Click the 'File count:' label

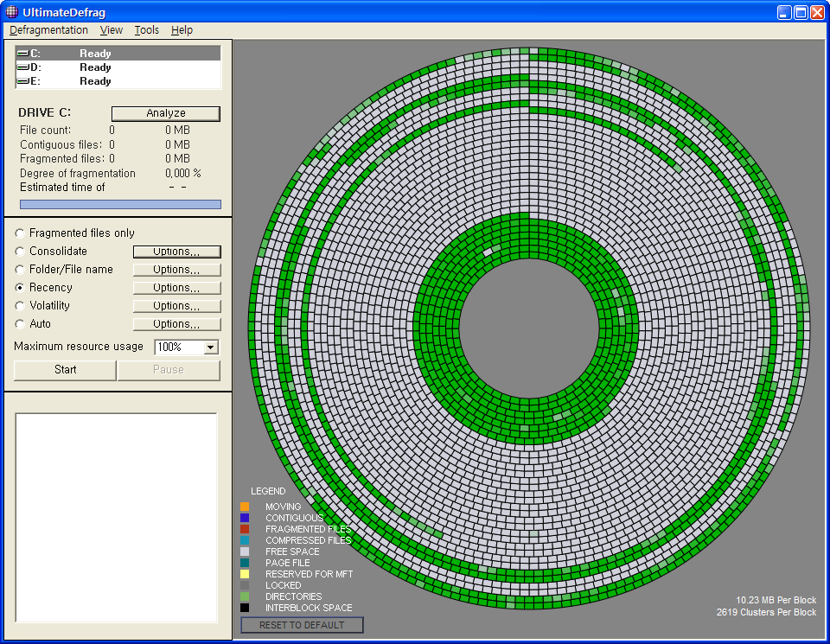click(46, 131)
